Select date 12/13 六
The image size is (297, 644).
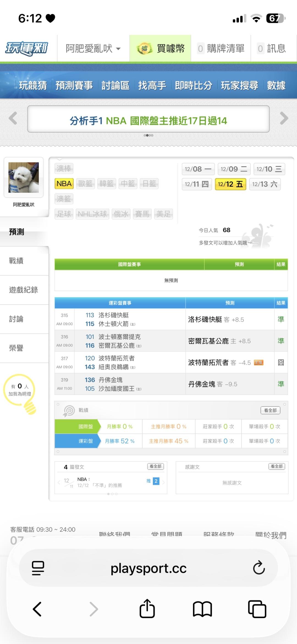point(265,184)
